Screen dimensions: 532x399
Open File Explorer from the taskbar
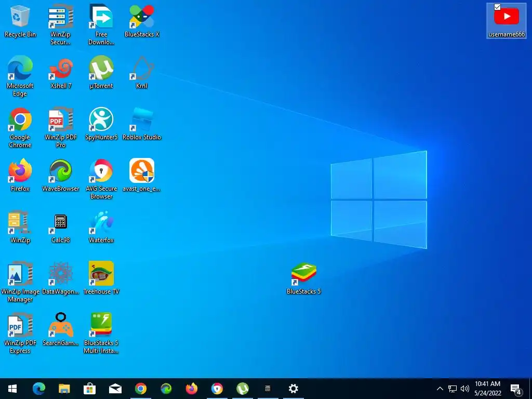[64, 389]
